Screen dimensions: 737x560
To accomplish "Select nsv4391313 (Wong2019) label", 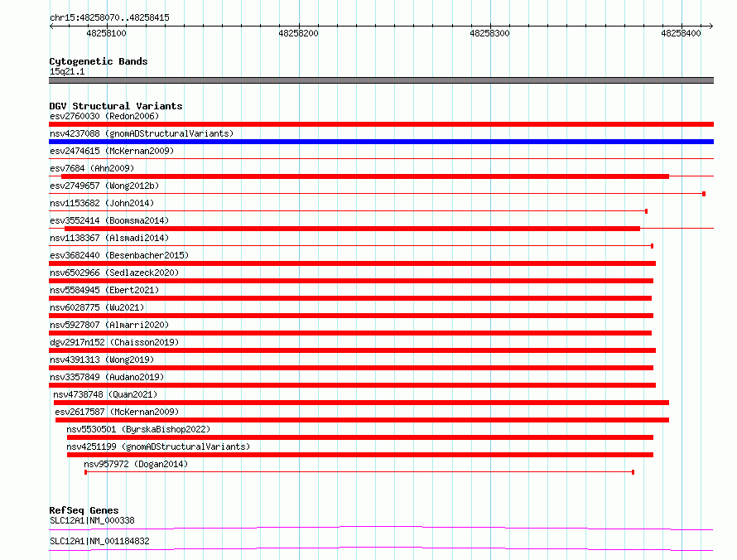I will 102,360.
